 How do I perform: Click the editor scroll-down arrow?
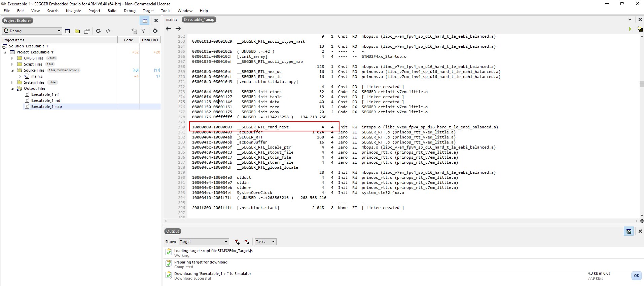pos(642,215)
